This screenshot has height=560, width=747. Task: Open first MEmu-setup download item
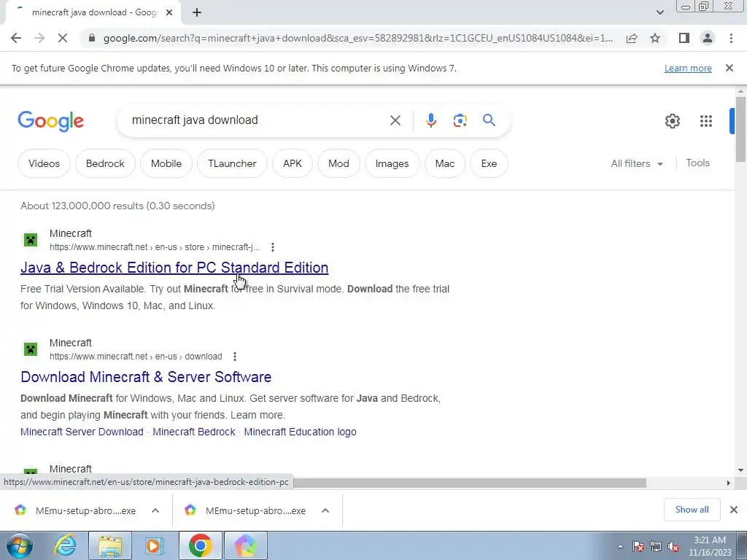click(x=86, y=510)
